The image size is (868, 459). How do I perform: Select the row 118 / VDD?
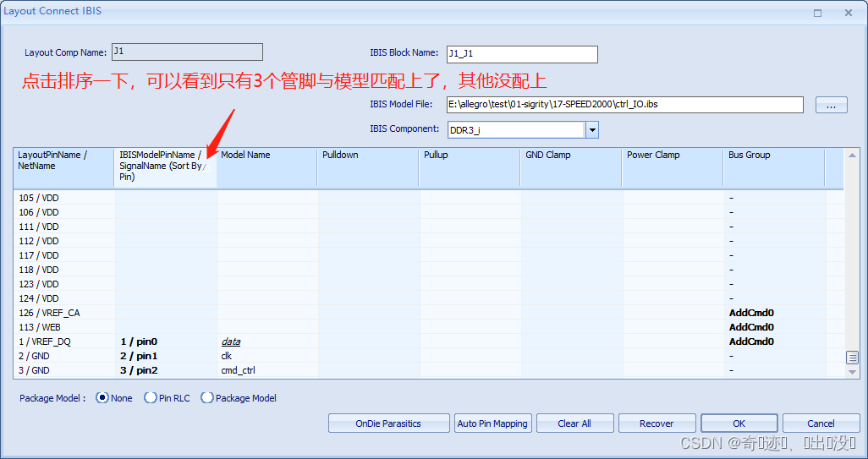point(428,270)
